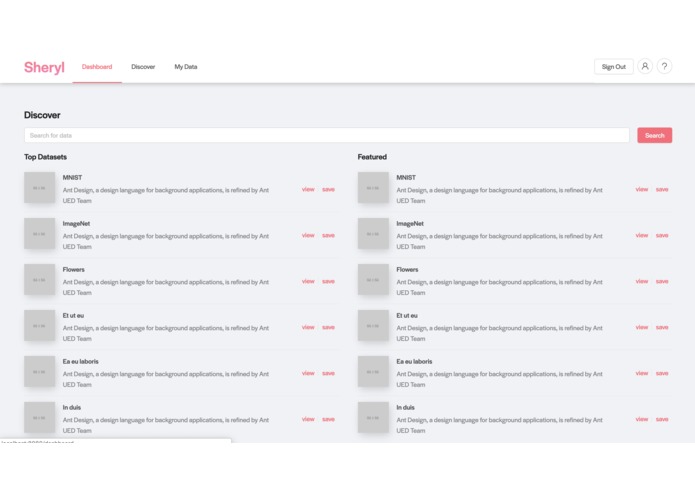This screenshot has width=695, height=494.
Task: Save ImageNet in Featured list
Action: click(x=662, y=236)
